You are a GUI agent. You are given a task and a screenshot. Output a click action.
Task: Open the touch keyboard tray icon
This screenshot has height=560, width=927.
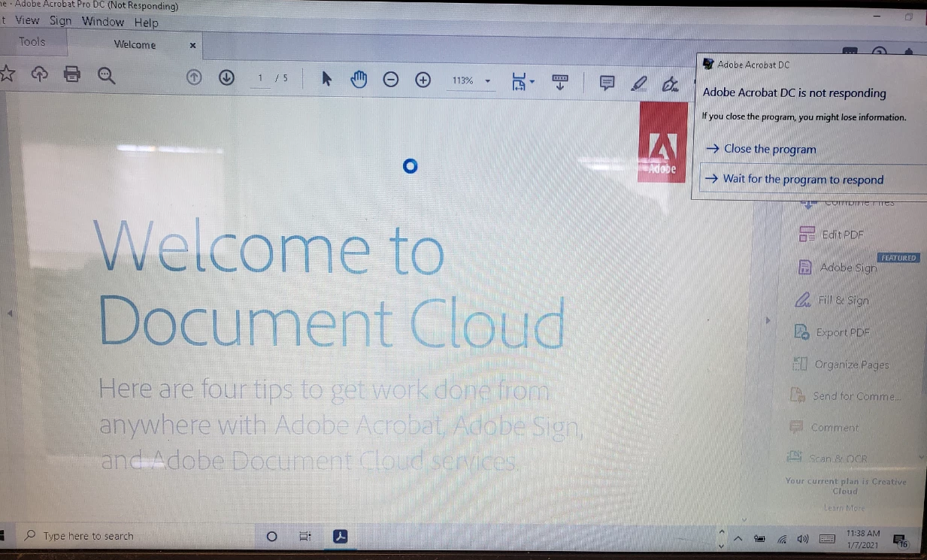point(827,539)
